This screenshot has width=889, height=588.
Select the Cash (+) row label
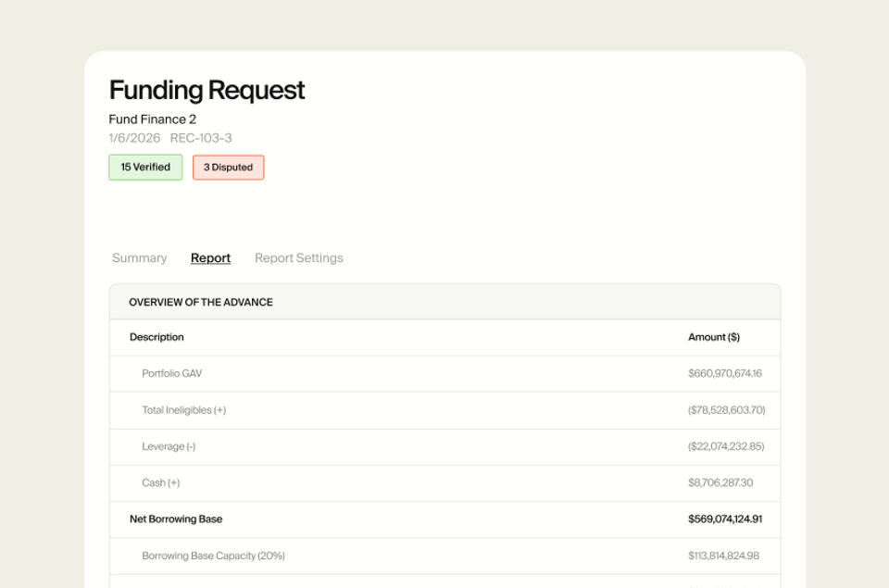point(160,482)
